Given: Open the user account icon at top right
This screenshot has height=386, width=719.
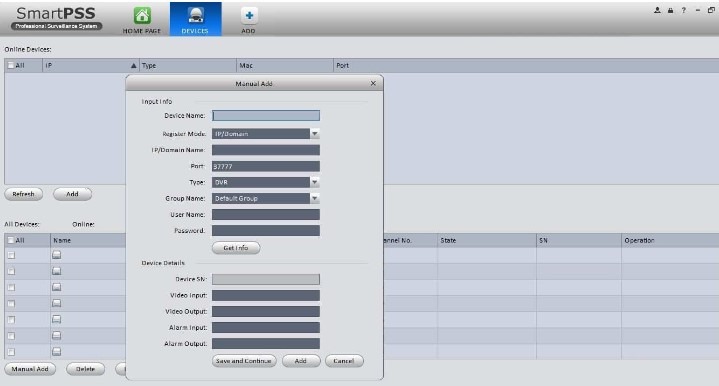Looking at the screenshot, I should coord(657,10).
